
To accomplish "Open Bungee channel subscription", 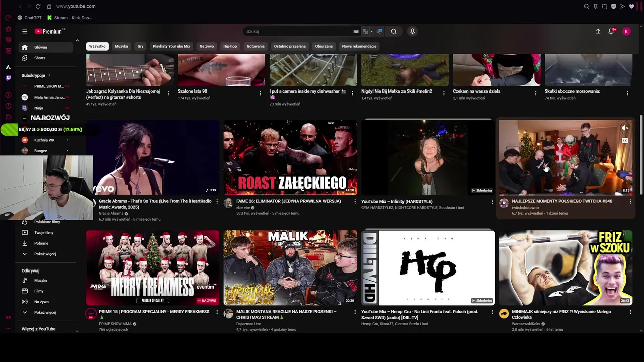I will point(45,151).
